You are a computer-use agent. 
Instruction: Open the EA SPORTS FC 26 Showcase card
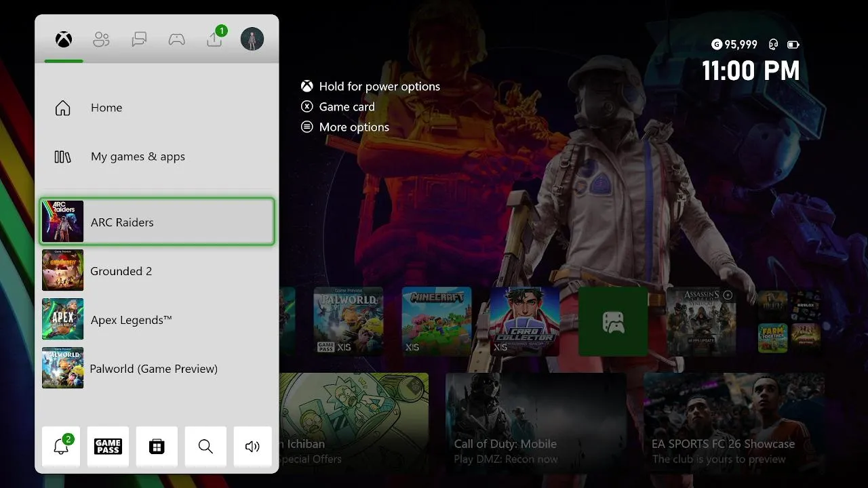(734, 422)
